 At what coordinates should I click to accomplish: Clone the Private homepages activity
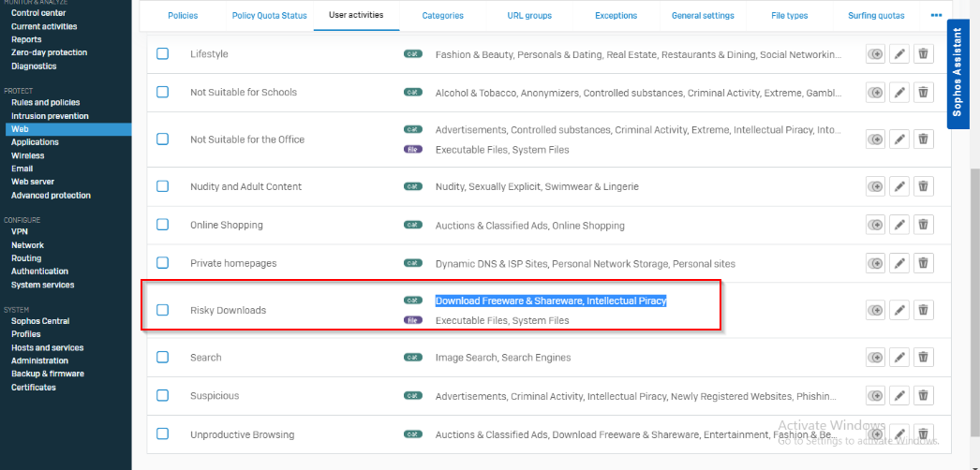[x=876, y=263]
